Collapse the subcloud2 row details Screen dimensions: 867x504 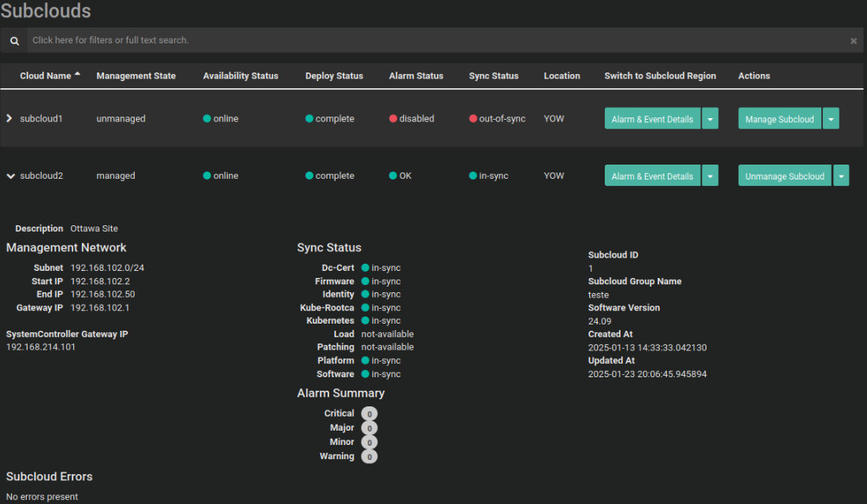(10, 176)
